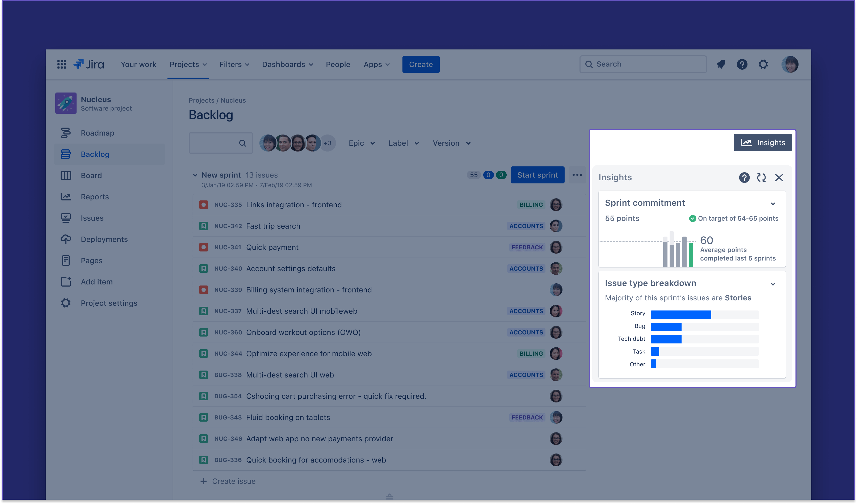
Task: Click the Issues icon in sidebar
Action: coord(66,218)
